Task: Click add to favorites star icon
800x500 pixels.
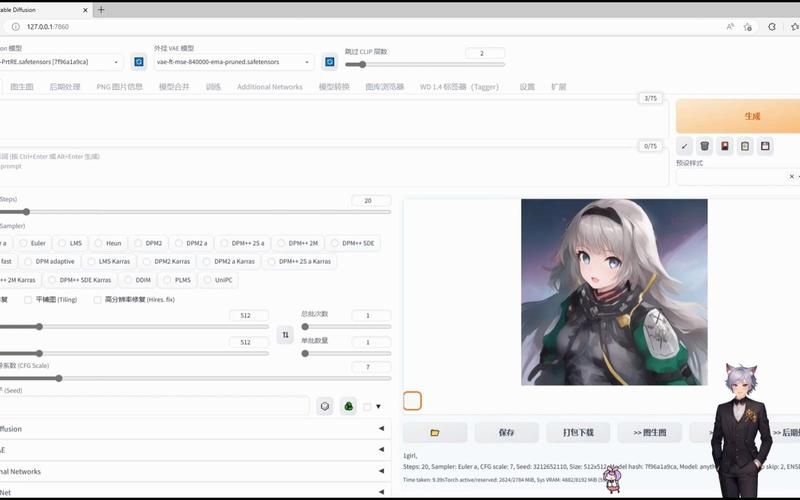Action: [748, 27]
